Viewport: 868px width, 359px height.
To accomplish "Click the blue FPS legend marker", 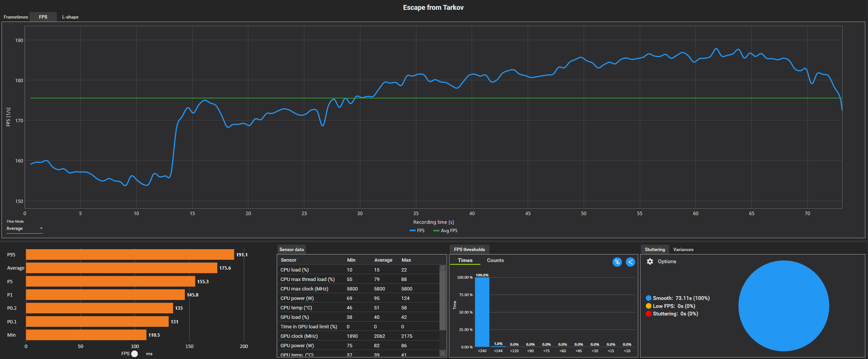I will tap(413, 231).
